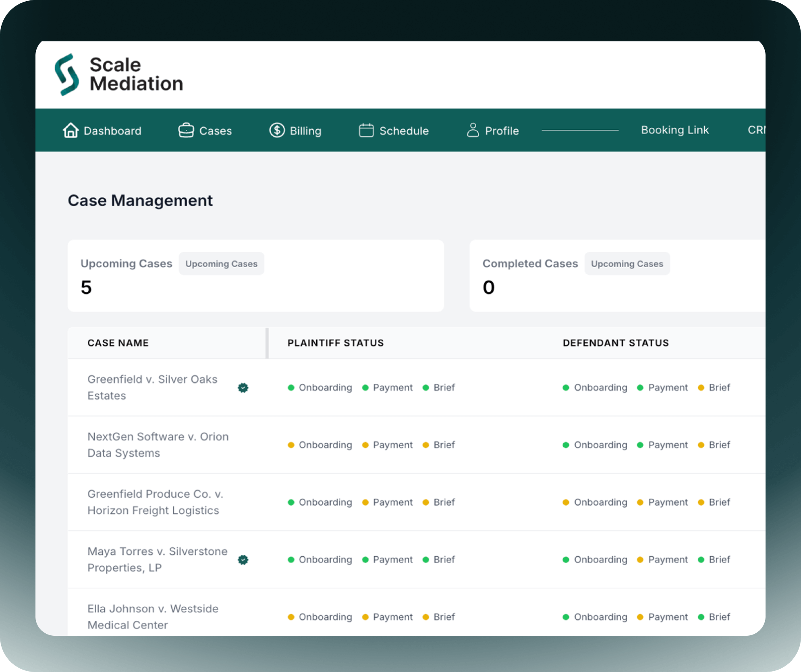Open the Booking Link menu item
The image size is (801, 672).
[x=674, y=130]
